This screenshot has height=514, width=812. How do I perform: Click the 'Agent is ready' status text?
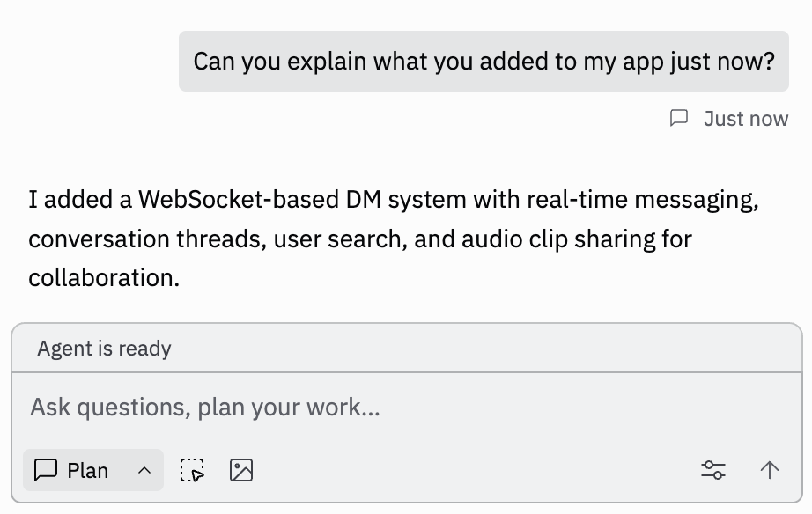(x=104, y=349)
